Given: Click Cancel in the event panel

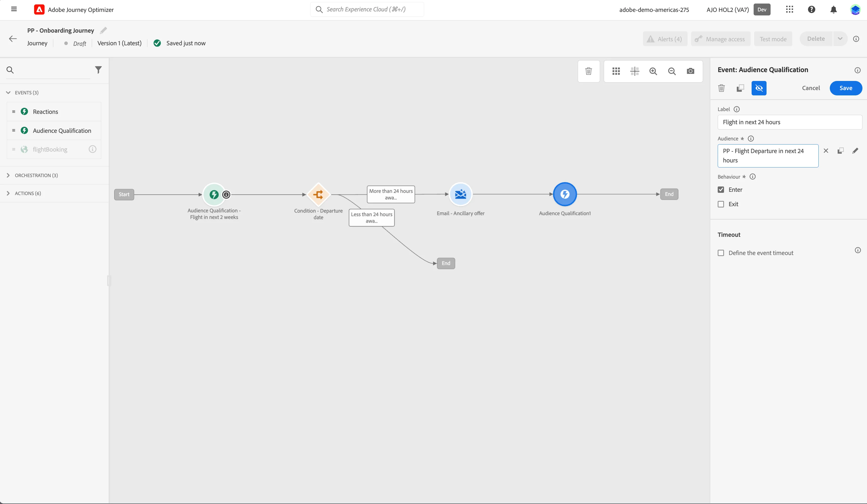Looking at the screenshot, I should pos(811,88).
